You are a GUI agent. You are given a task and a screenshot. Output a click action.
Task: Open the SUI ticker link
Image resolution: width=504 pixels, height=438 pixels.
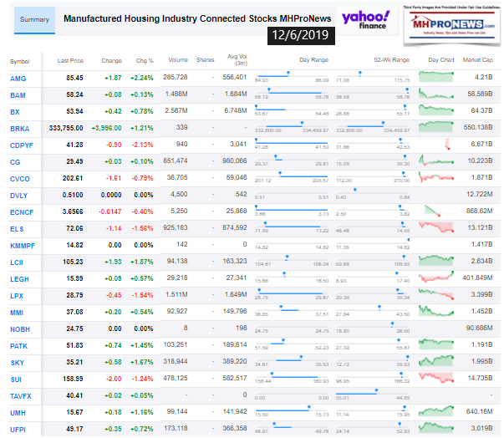pyautogui.click(x=16, y=379)
